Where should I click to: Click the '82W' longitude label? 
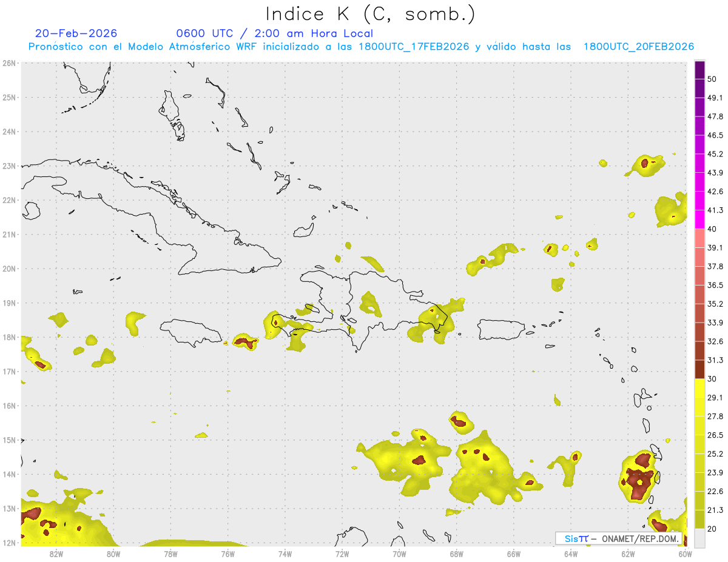[x=56, y=554]
